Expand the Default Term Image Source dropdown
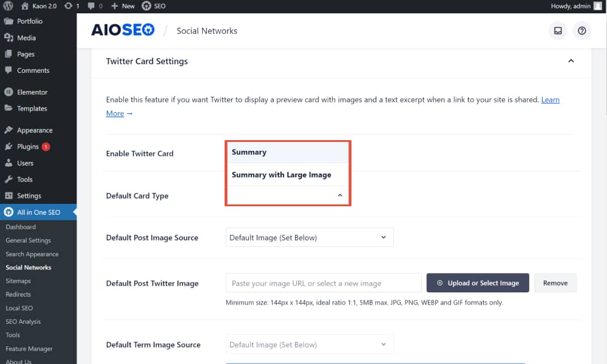607x364 pixels. tap(310, 345)
